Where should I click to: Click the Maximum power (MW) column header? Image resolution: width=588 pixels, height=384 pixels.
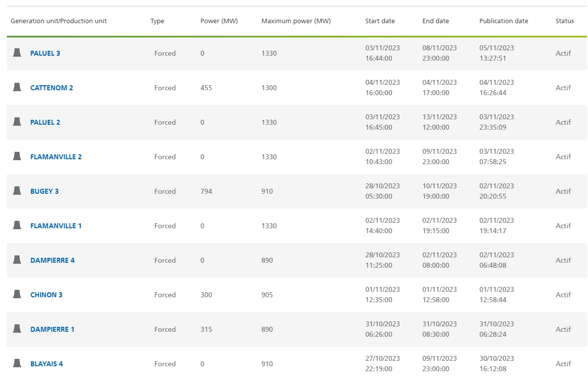coord(296,21)
